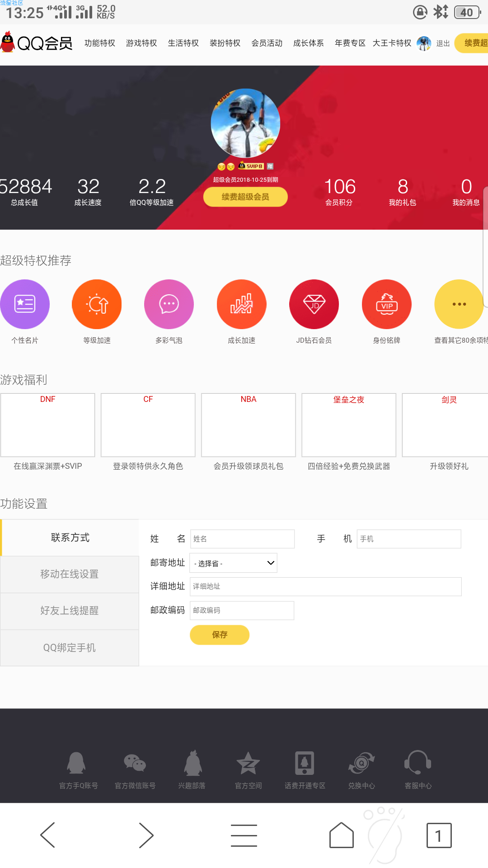Viewport: 488px width, 868px height.
Task: Open the 会员活动 menu
Action: tap(267, 43)
